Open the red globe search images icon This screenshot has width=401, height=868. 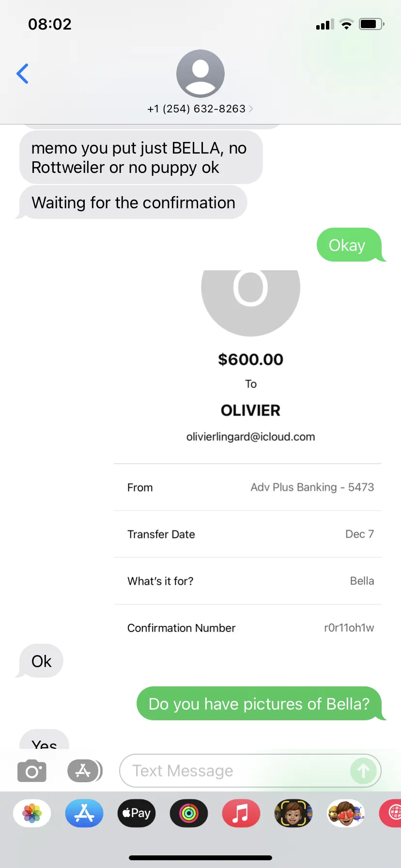391,813
